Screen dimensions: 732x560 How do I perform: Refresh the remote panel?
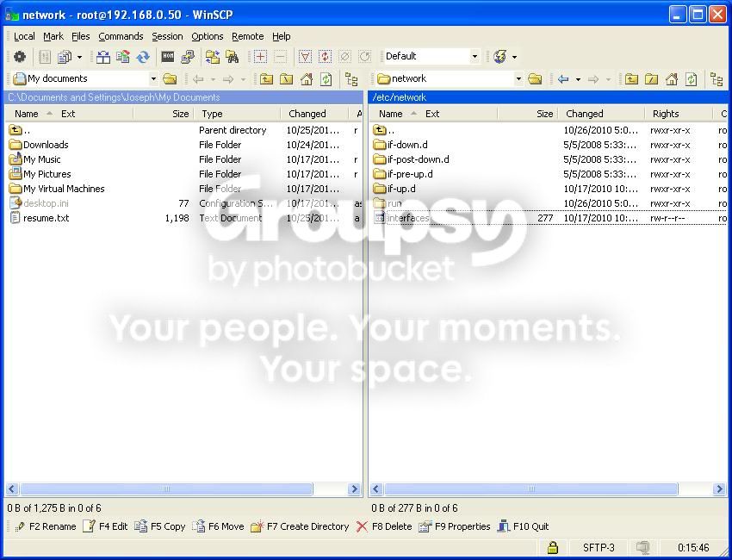691,79
